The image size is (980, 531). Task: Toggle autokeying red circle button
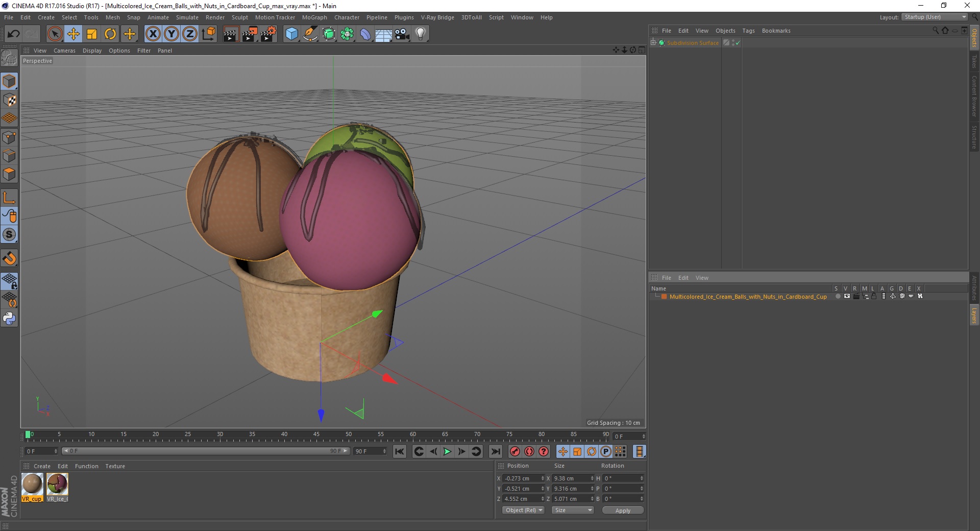[x=529, y=451]
